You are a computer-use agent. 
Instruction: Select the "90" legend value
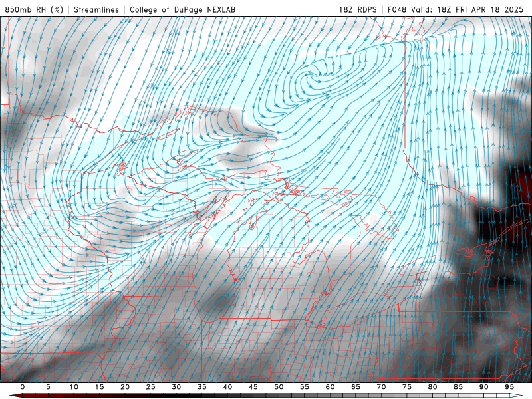point(484,387)
